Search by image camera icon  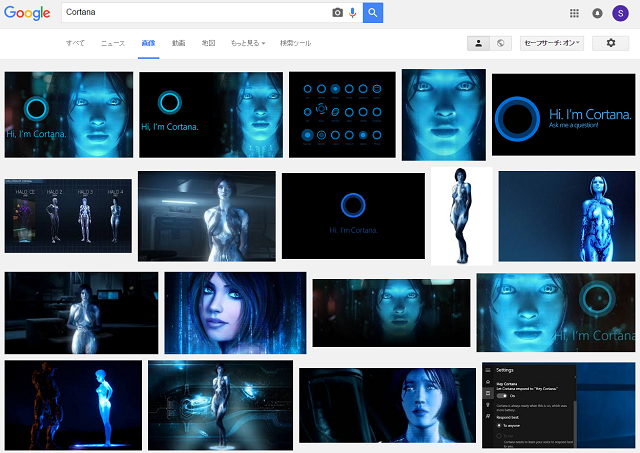click(338, 13)
